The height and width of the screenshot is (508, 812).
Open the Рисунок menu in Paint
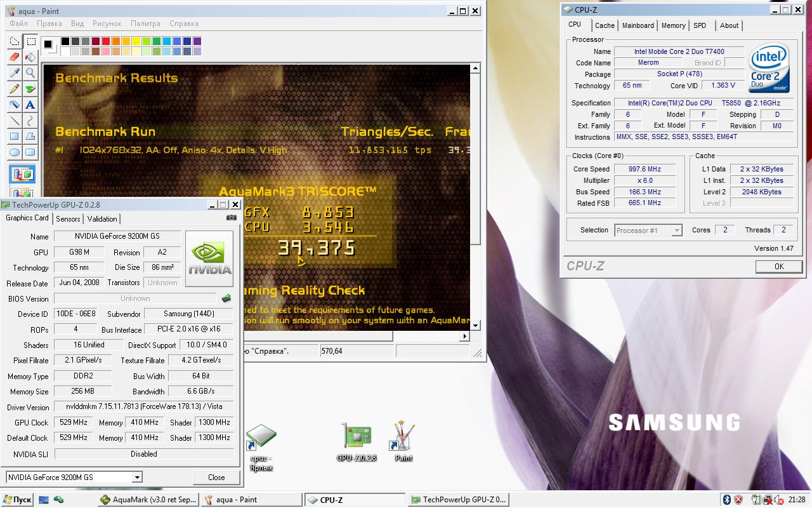click(x=107, y=23)
